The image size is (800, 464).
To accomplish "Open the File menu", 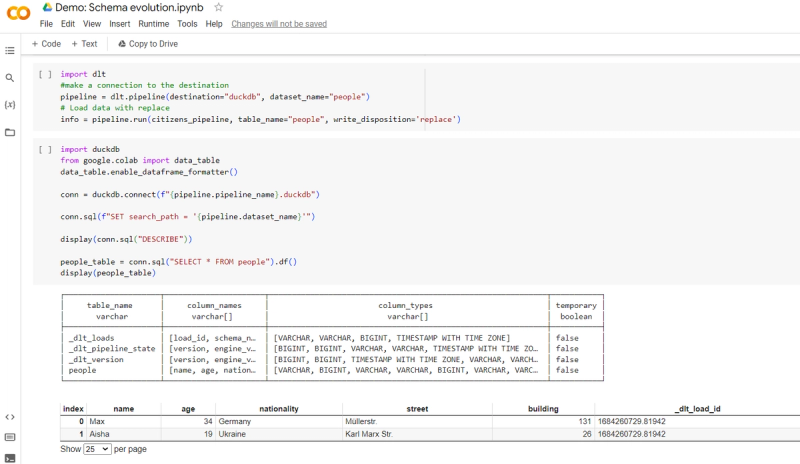I will [46, 24].
